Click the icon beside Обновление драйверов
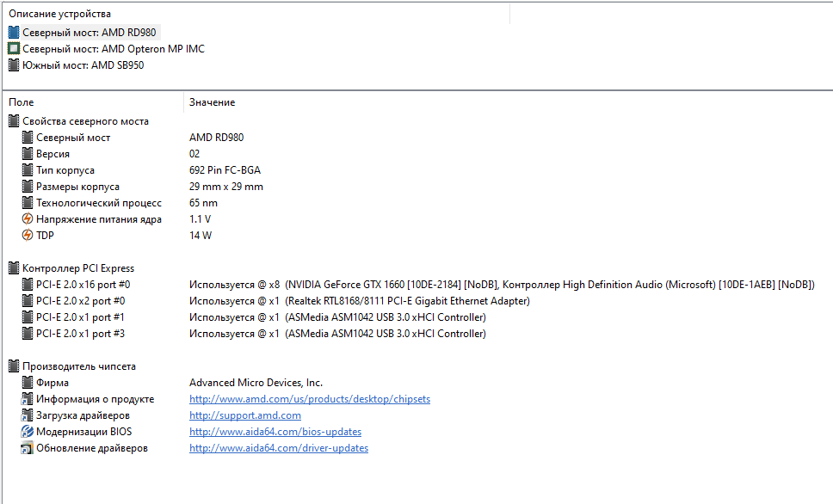This screenshot has width=833, height=504. tap(28, 448)
